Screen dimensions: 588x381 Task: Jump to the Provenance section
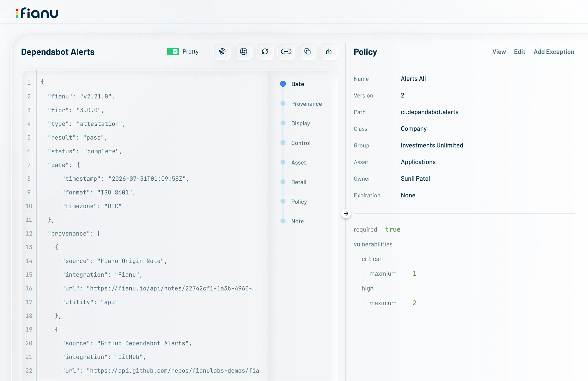[x=306, y=104]
